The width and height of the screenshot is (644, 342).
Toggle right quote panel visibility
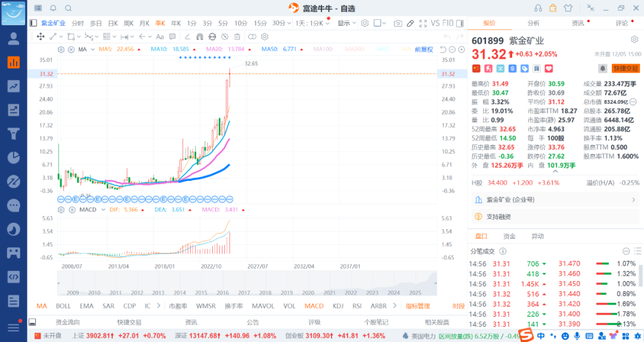coord(460,23)
